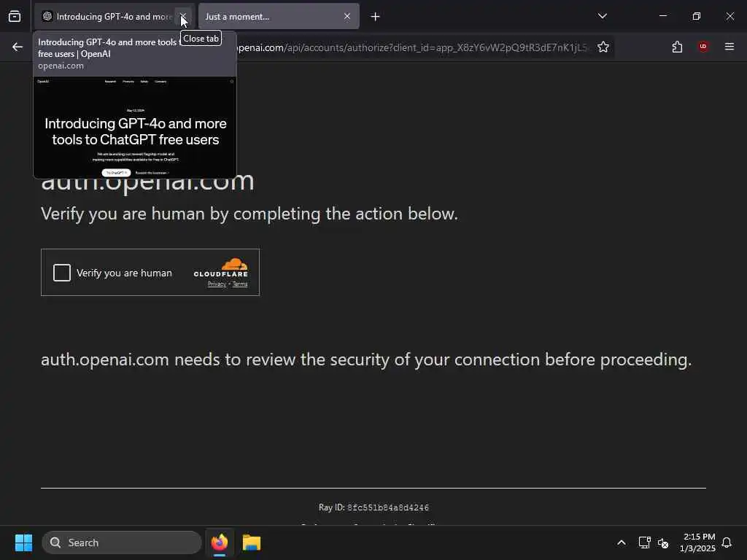Image resolution: width=747 pixels, height=560 pixels.
Task: Open the Firefox hamburger menu
Action: 729,47
